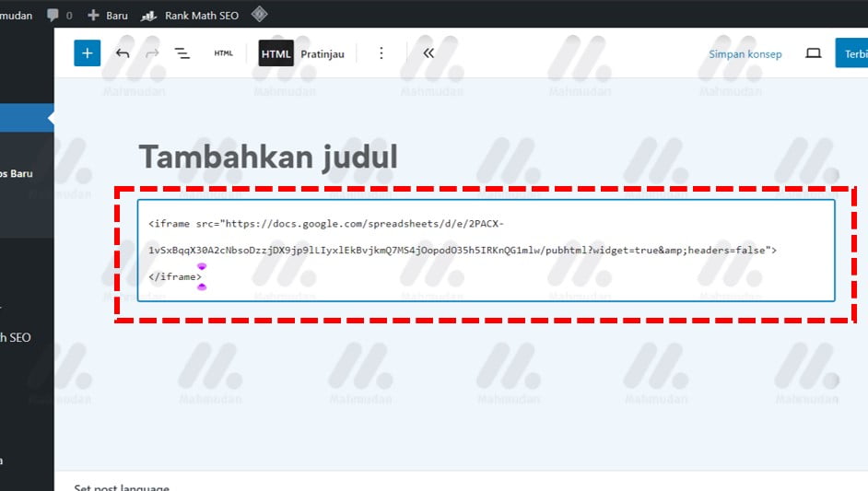This screenshot has width=868, height=491.
Task: Open the block options three-dot menu
Action: [x=381, y=53]
